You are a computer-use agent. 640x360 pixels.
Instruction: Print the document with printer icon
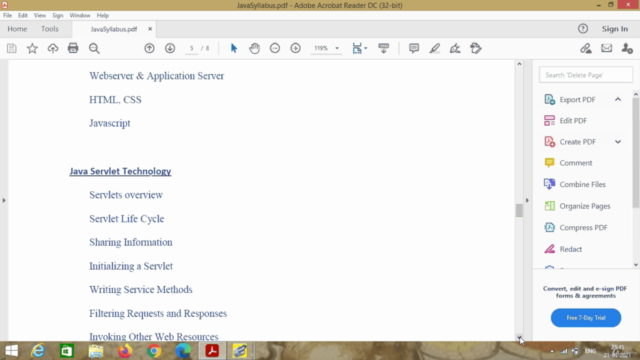[73, 48]
